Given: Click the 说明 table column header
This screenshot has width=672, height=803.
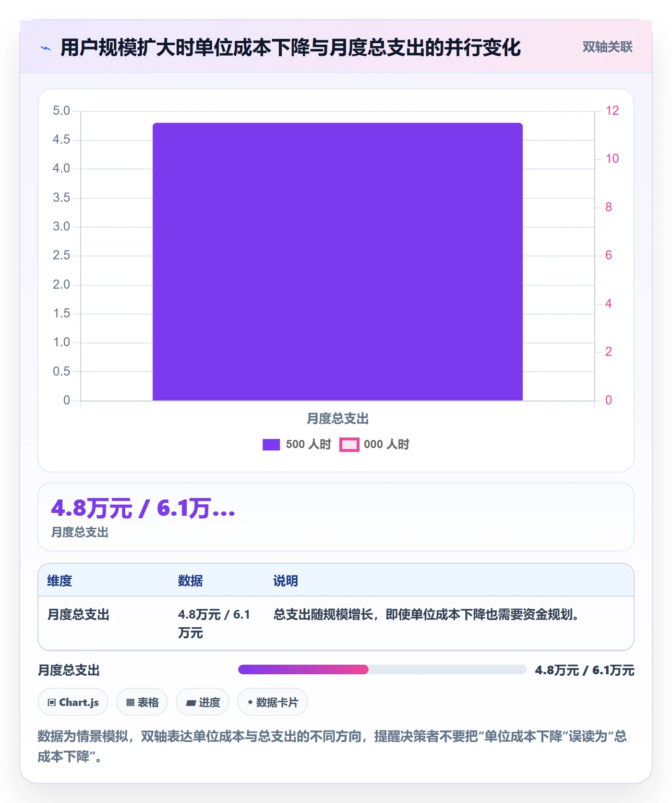Looking at the screenshot, I should 286,581.
